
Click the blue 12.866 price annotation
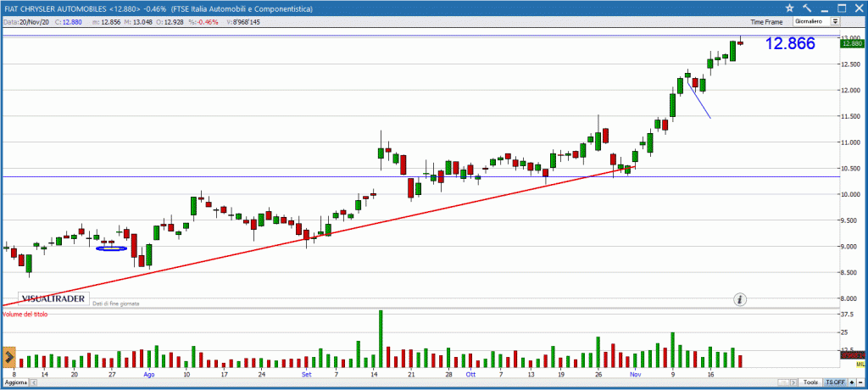[791, 44]
